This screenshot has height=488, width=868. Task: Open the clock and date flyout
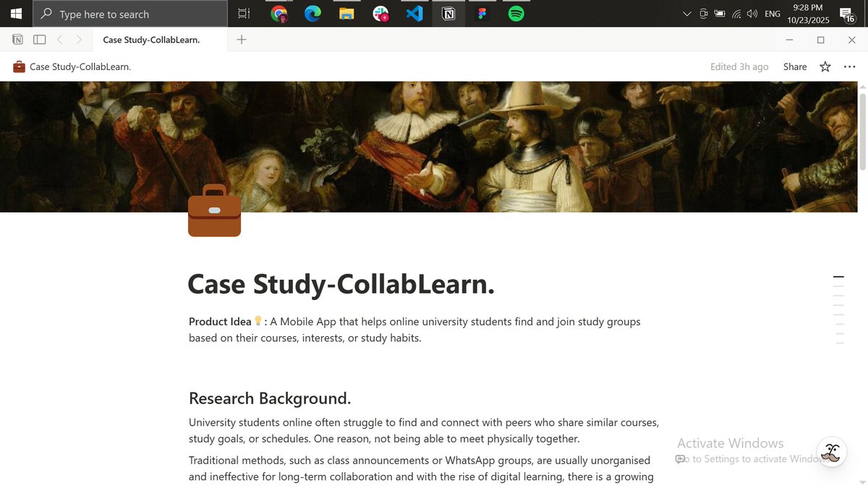click(x=808, y=14)
